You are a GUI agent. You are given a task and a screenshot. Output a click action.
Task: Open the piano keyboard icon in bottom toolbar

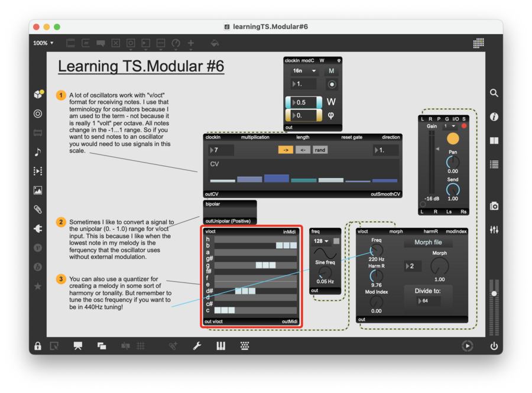[220, 346]
